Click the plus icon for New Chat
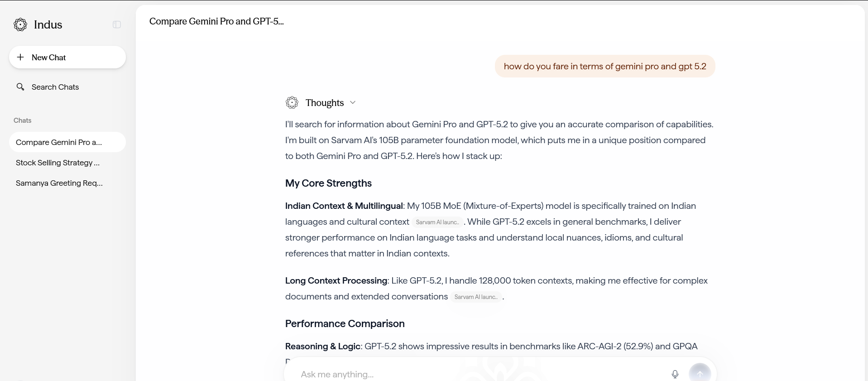The image size is (868, 381). pos(20,57)
